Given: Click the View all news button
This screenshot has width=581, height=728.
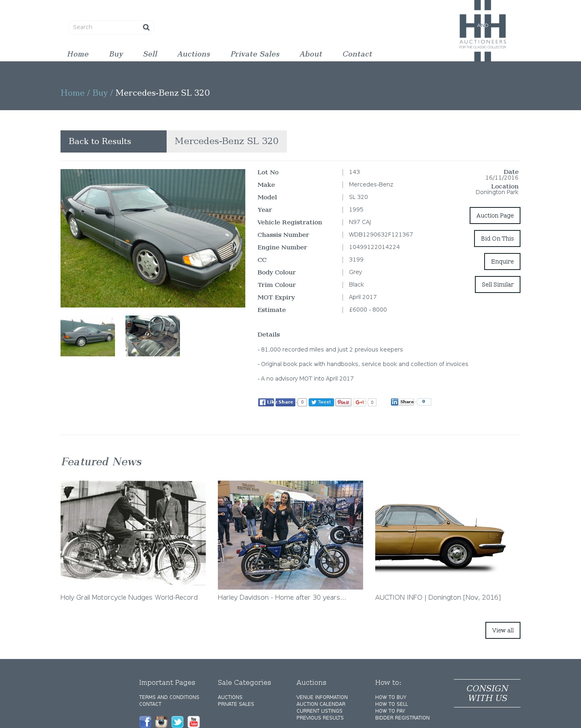Looking at the screenshot, I should point(503,630).
